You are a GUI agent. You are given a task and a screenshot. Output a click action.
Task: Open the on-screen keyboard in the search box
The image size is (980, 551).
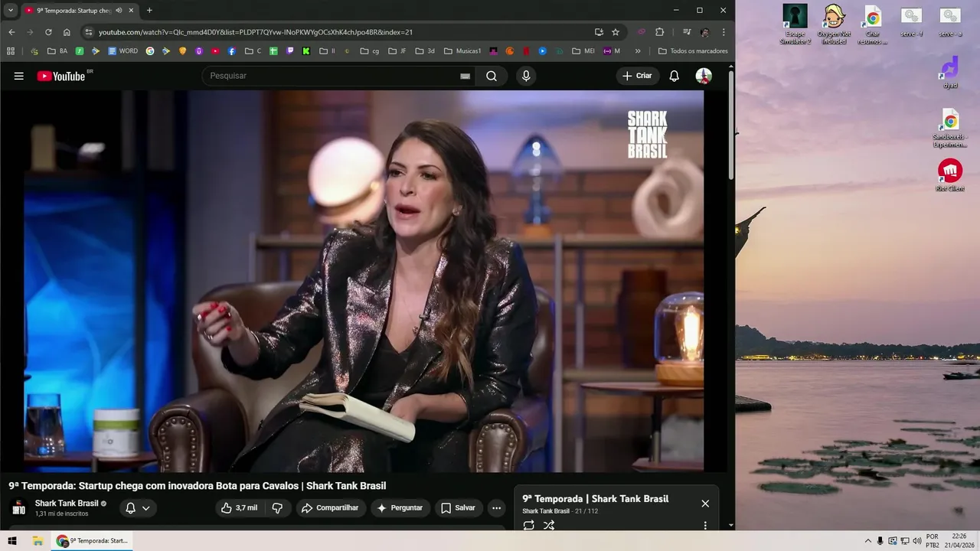point(465,76)
